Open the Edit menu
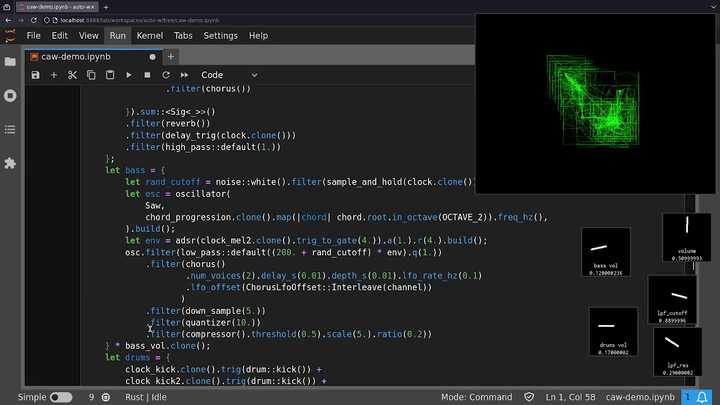720x405 pixels. 59,36
